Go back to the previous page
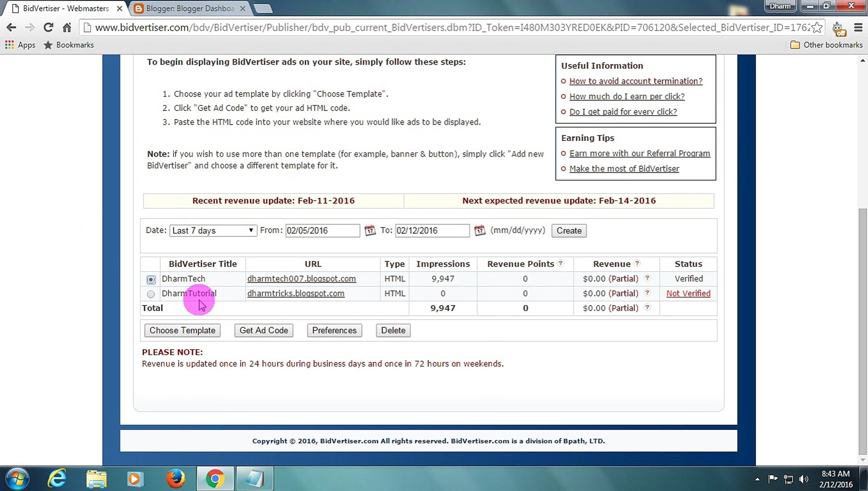The width and height of the screenshot is (868, 491). (x=11, y=28)
